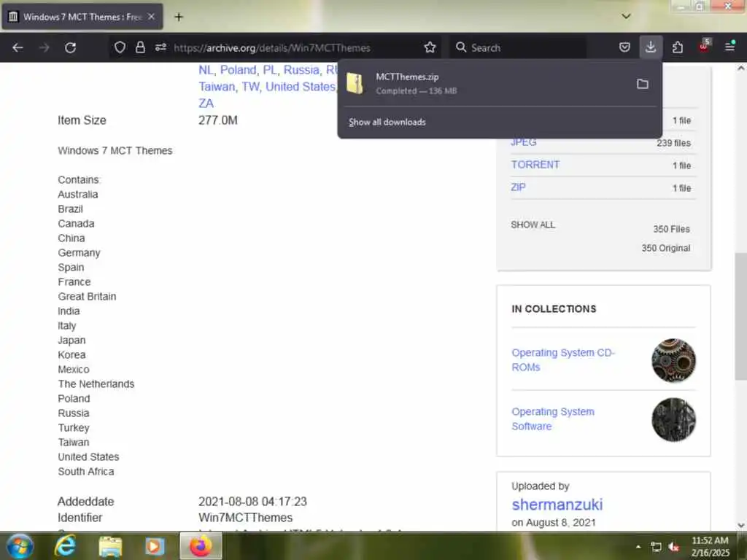
Task: Follow the NL topic link
Action: click(x=206, y=70)
